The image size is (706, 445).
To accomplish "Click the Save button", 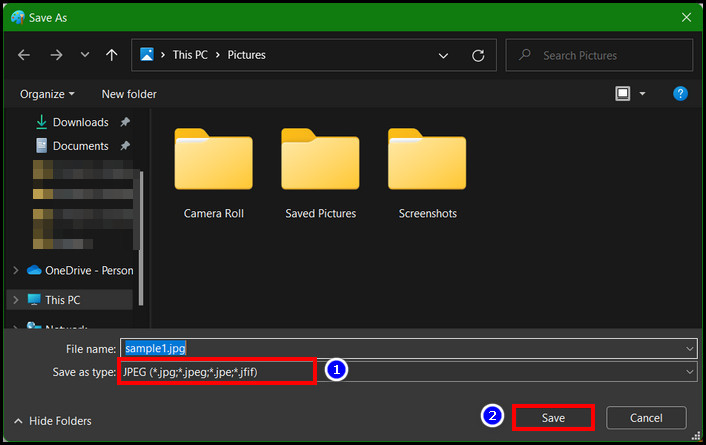I will click(x=553, y=418).
